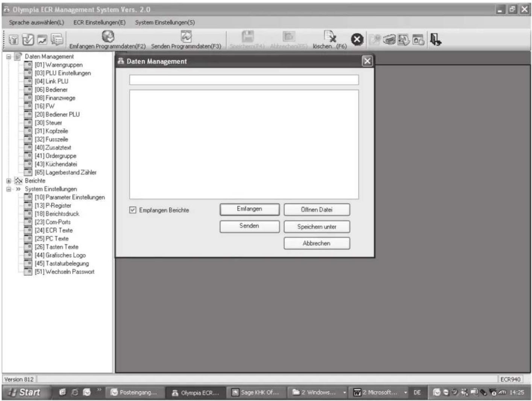
Task: Select [08] Finanzwege in the tree
Action: [x=55, y=98]
